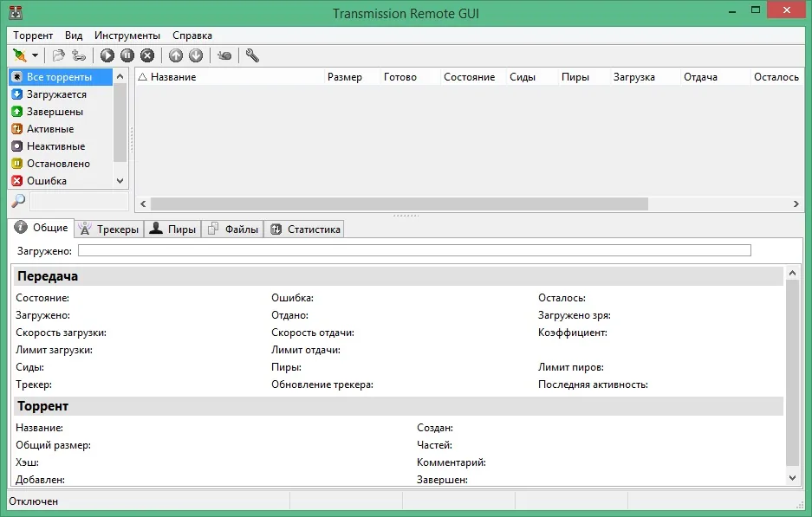Select the Завершены filter
Viewport: 812px width, 517px height.
click(61, 111)
